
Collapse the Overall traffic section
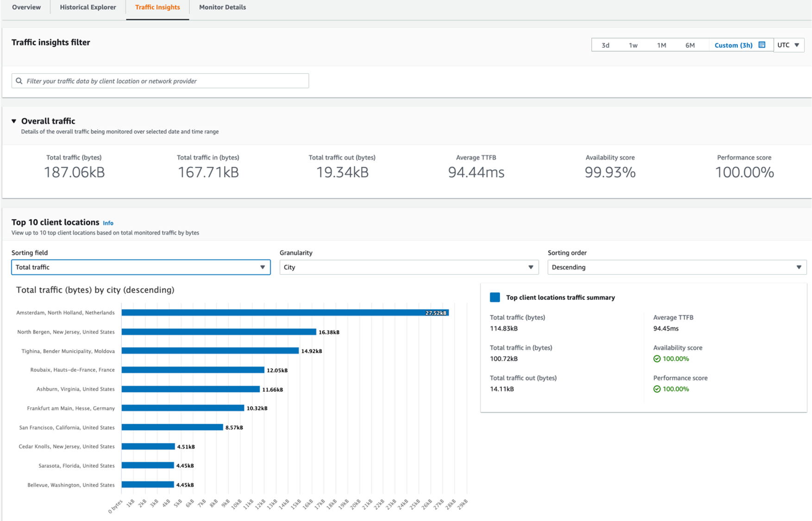pos(14,121)
